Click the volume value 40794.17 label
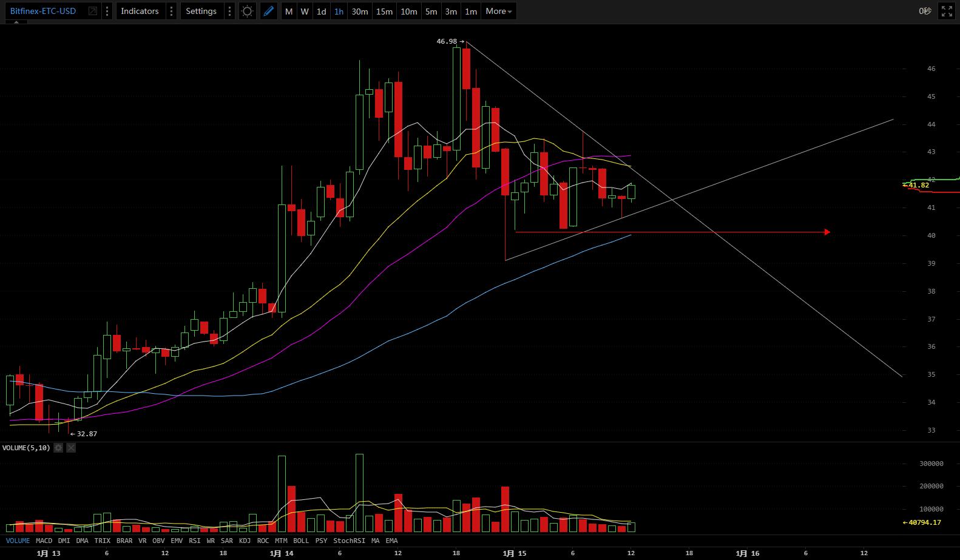The width and height of the screenshot is (960, 560). pos(925,522)
